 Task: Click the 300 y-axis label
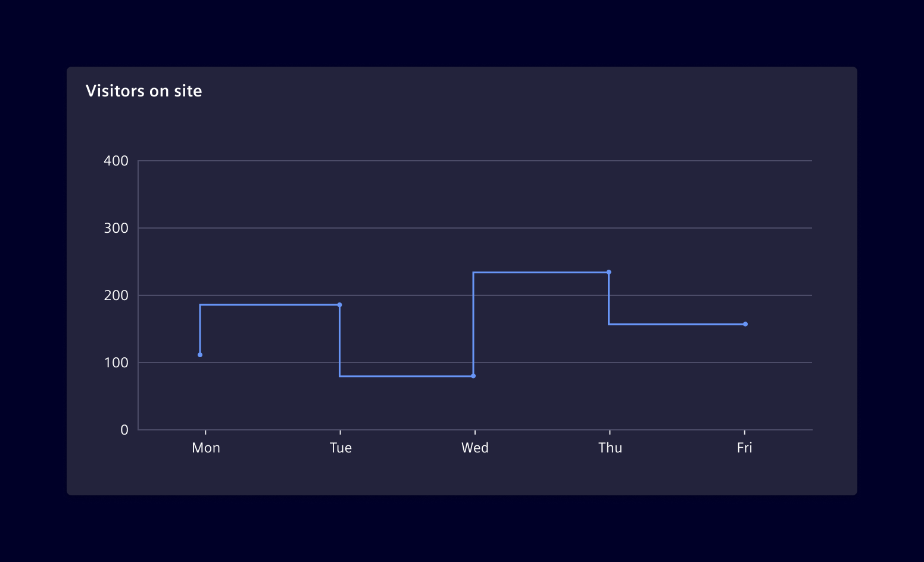pyautogui.click(x=118, y=227)
